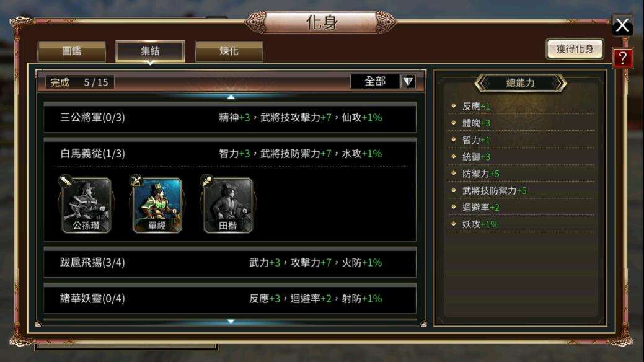
Task: Open the 全部 filter dropdown arrow
Action: click(x=408, y=81)
